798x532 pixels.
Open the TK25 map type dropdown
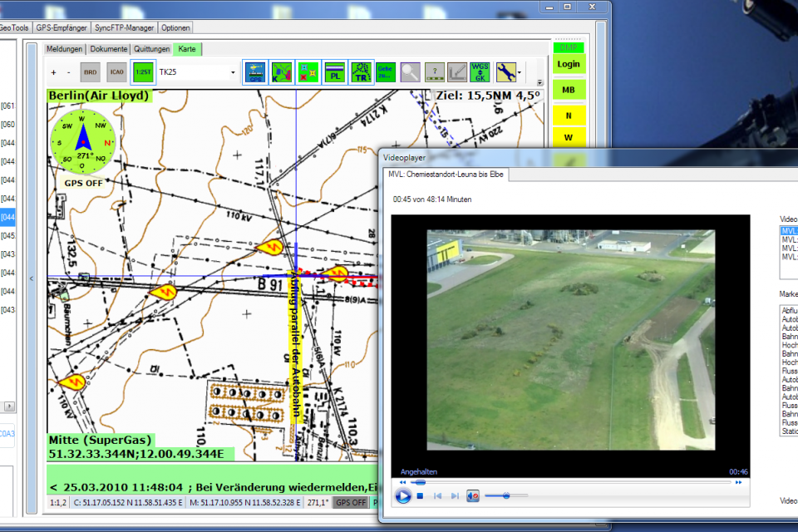(232, 72)
